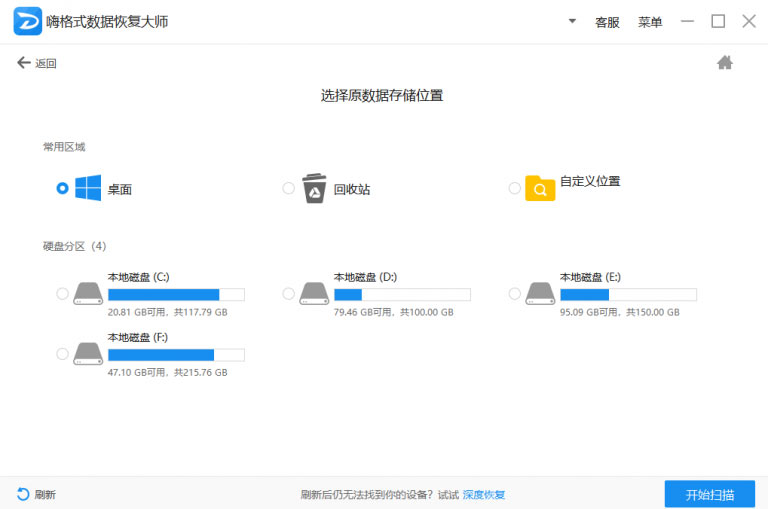The height and width of the screenshot is (509, 768).
Task: Open the 深度恢复 link
Action: (x=484, y=495)
